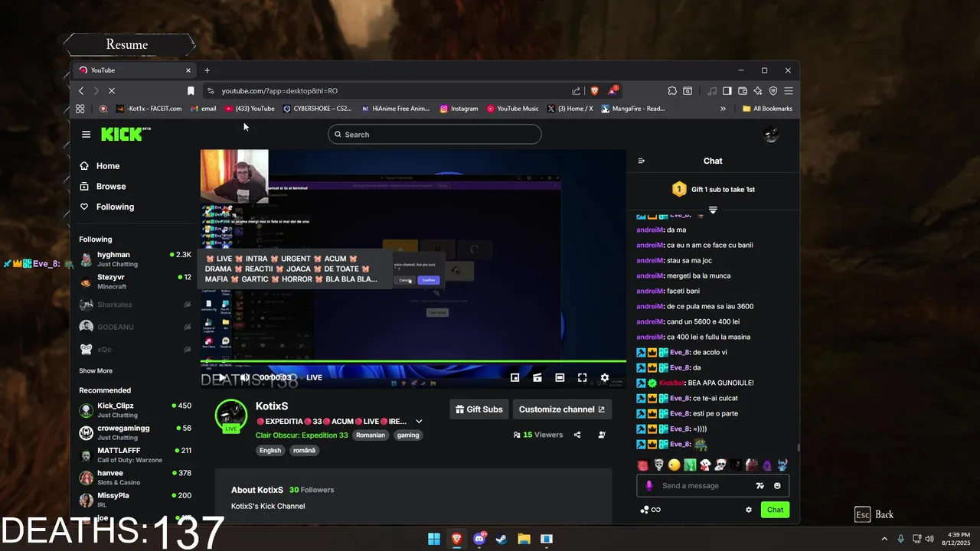This screenshot has height=551, width=980.
Task: Open the chat translate icon
Action: (x=759, y=486)
